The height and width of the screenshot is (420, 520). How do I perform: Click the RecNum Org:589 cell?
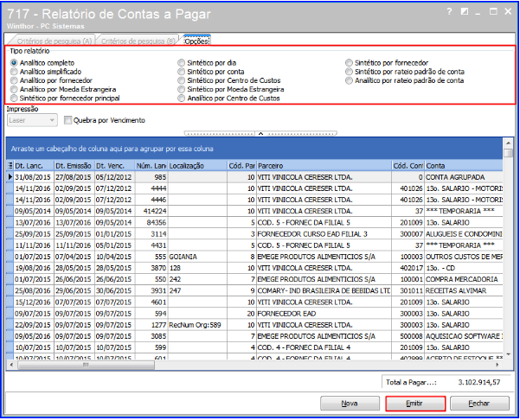(197, 325)
